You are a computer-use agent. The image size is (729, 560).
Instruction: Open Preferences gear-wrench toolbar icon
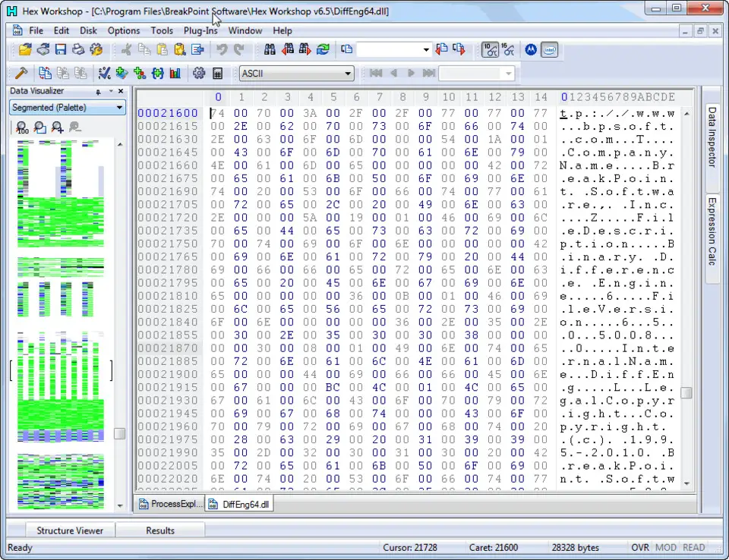click(96, 49)
